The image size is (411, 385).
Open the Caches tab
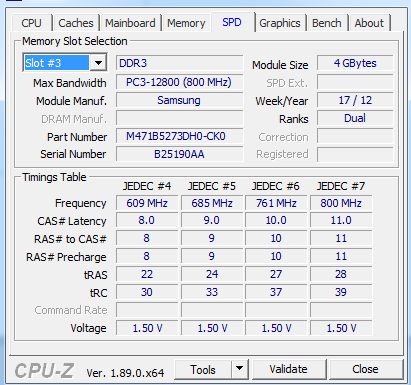76,23
